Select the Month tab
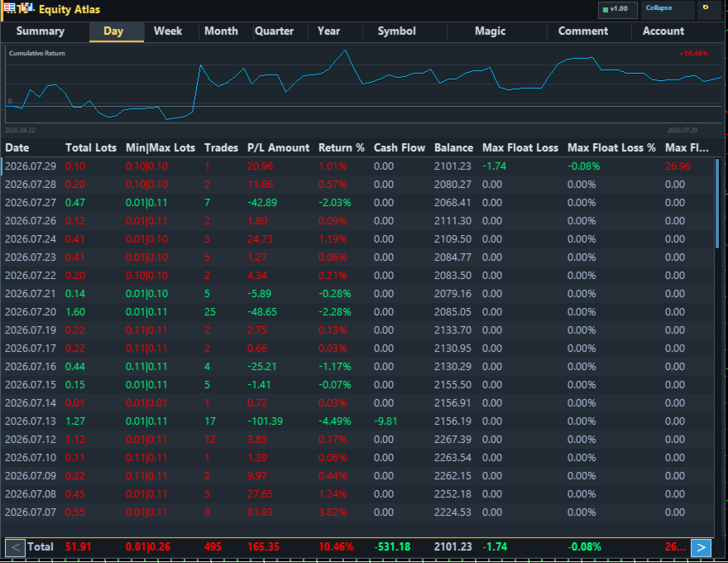Viewport: 728px width, 563px height. 221,31
